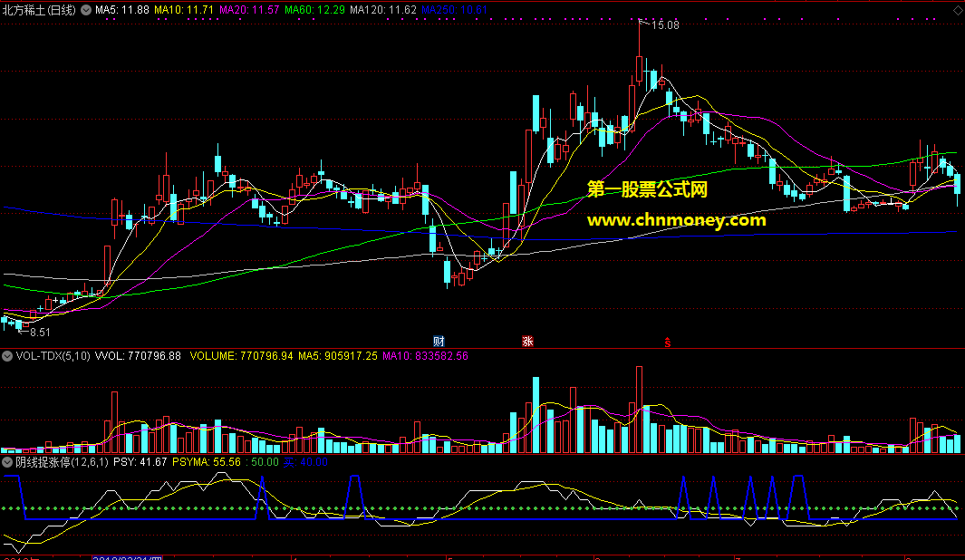Click the PSY: 41.67 value
This screenshot has height=560, width=965.
coord(140,462)
